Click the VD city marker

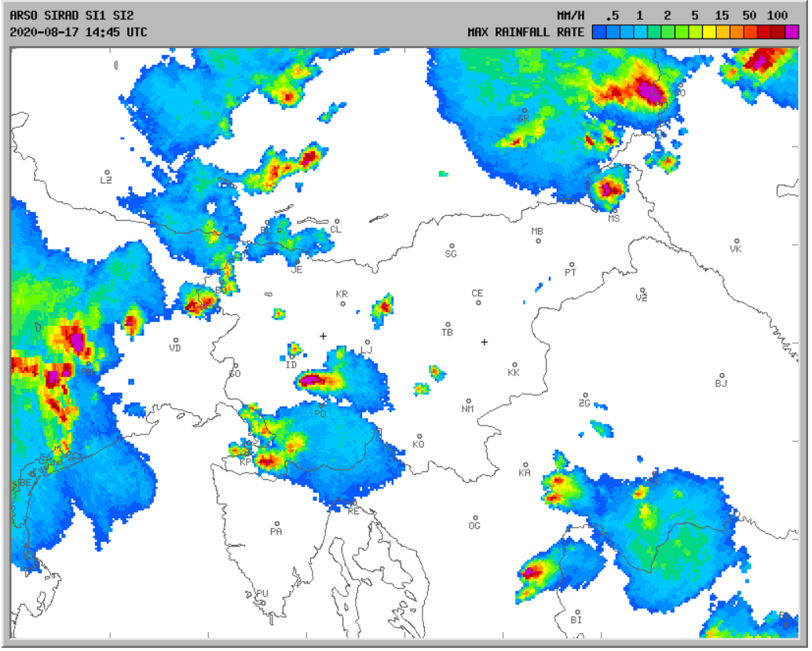175,340
